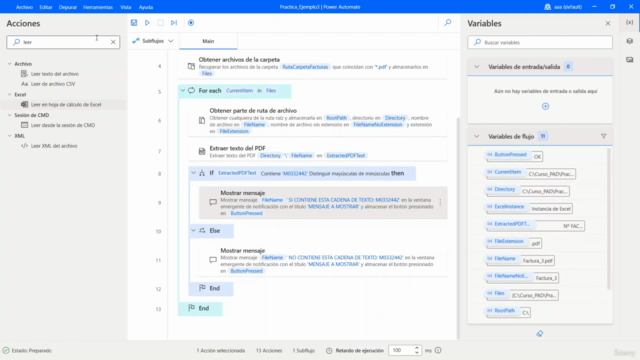Select the Mostrar mensaje action on line 11
The height and width of the screenshot is (360, 640).
pos(323,260)
